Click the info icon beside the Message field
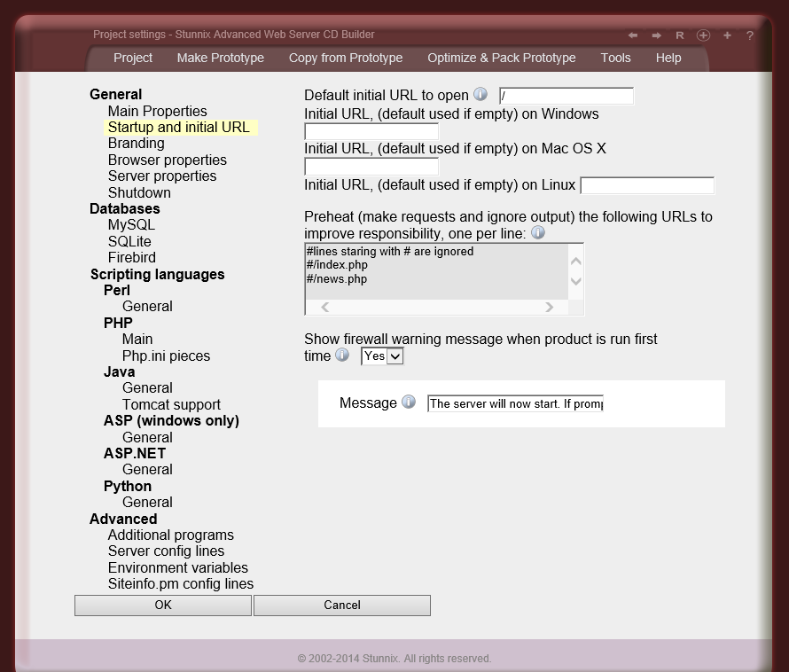 tap(409, 402)
